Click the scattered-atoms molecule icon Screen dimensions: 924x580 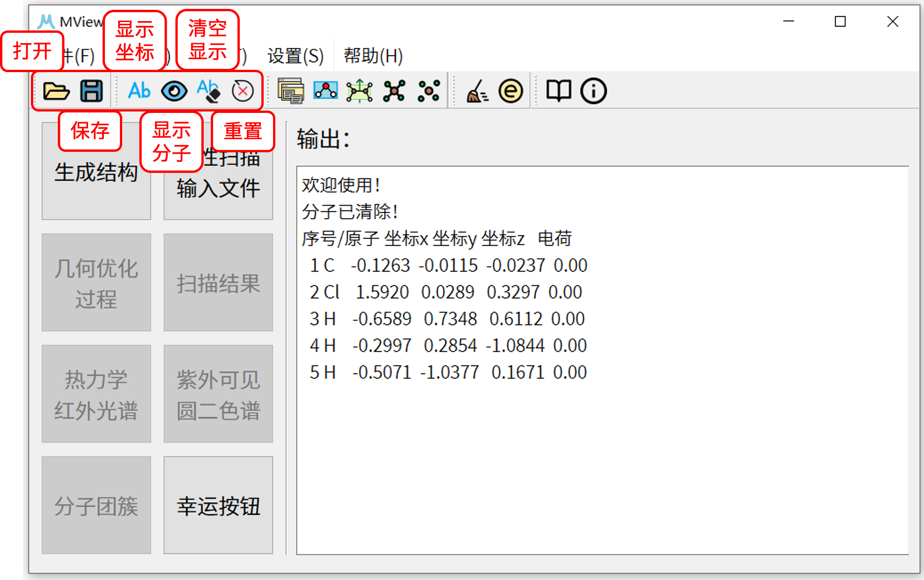tap(428, 90)
